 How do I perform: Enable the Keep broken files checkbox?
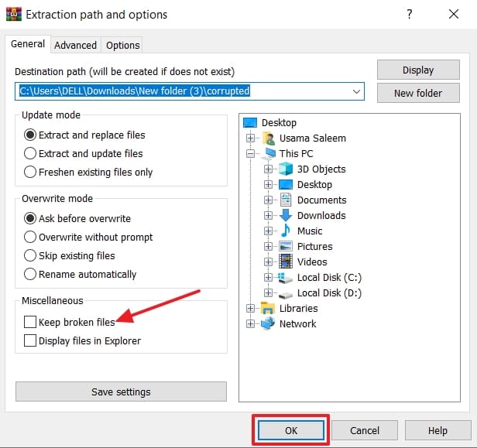pyautogui.click(x=30, y=322)
